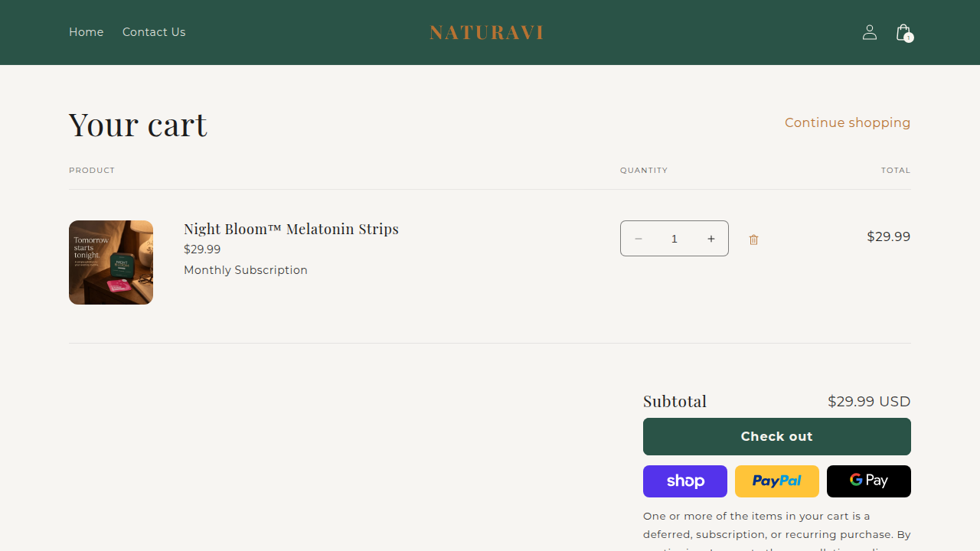Click the Your cart heading
This screenshot has height=551, width=980.
click(x=138, y=124)
